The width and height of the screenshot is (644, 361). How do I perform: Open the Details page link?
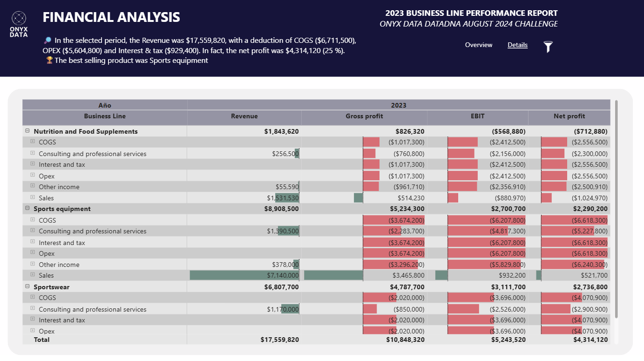point(517,45)
